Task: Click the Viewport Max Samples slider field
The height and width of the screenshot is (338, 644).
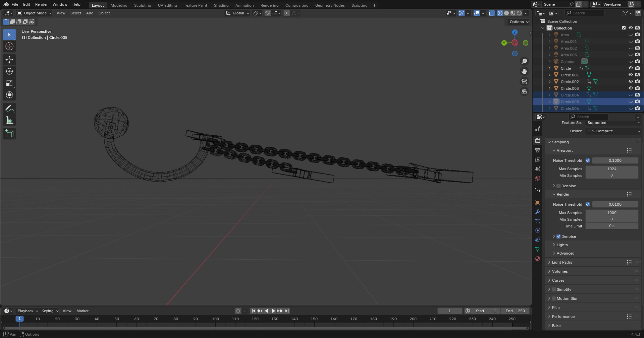Action: 612,169
